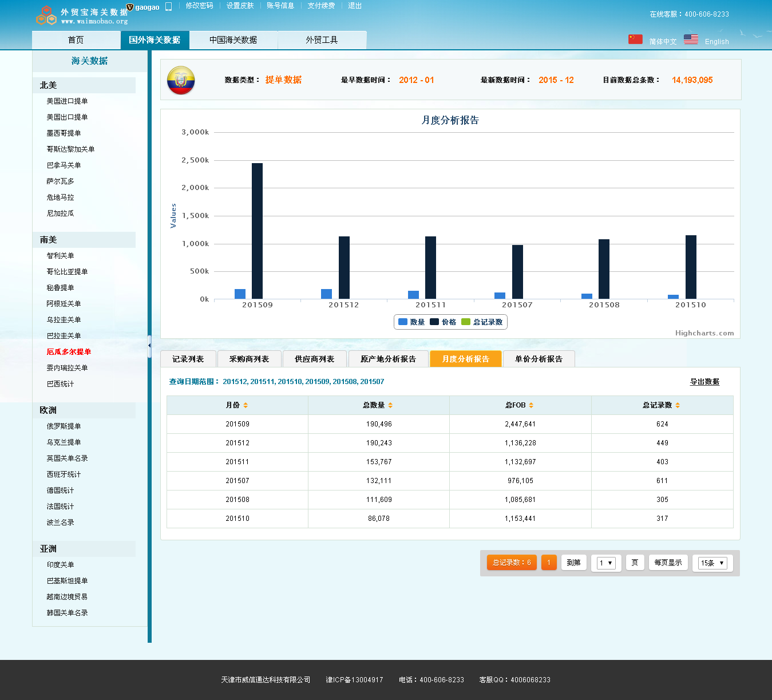Open 墨西哥提单 in sidebar
This screenshot has width=772, height=700.
[x=64, y=133]
